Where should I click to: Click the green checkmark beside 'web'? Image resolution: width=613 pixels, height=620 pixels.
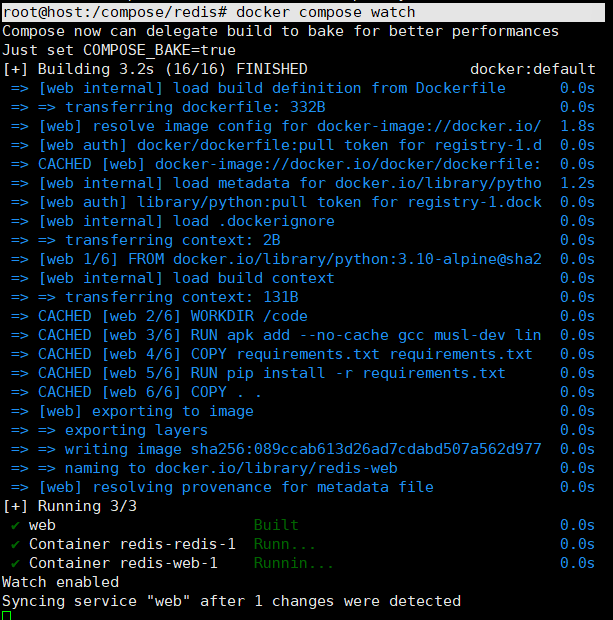tap(15, 525)
